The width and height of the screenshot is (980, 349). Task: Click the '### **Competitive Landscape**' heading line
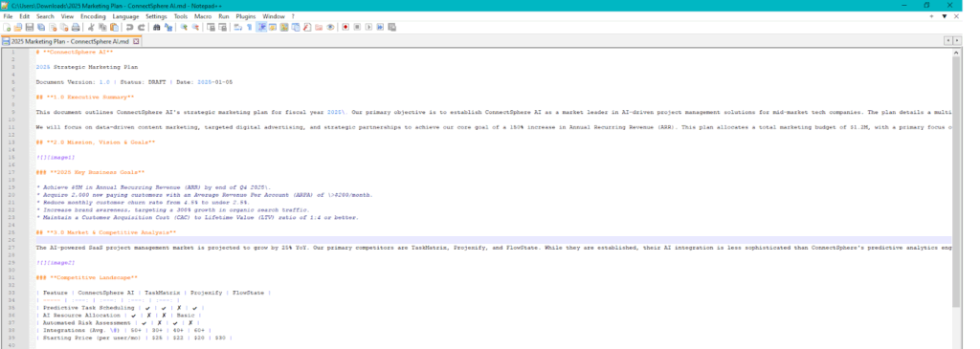click(x=87, y=277)
